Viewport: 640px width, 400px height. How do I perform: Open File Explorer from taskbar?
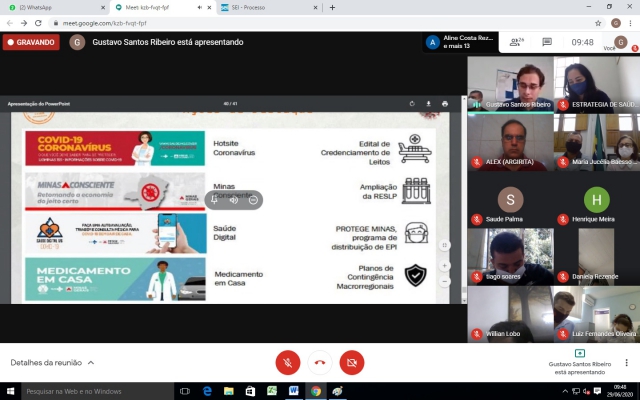(x=229, y=391)
